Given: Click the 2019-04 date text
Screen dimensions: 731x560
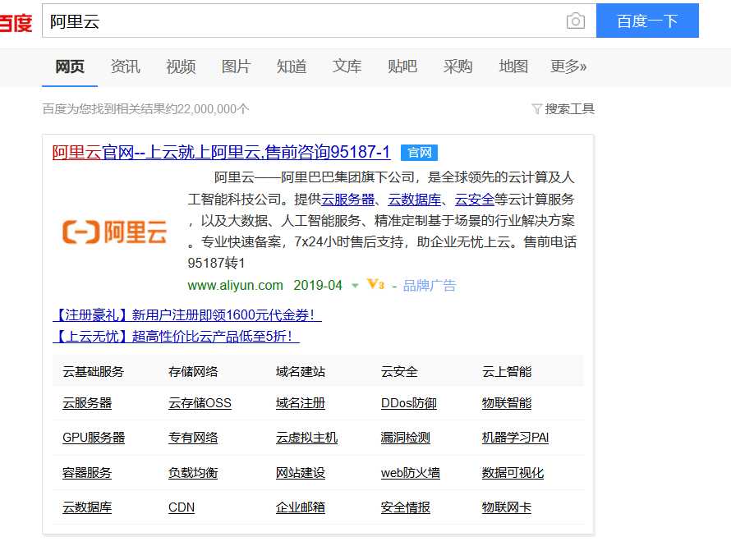Looking at the screenshot, I should [318, 285].
